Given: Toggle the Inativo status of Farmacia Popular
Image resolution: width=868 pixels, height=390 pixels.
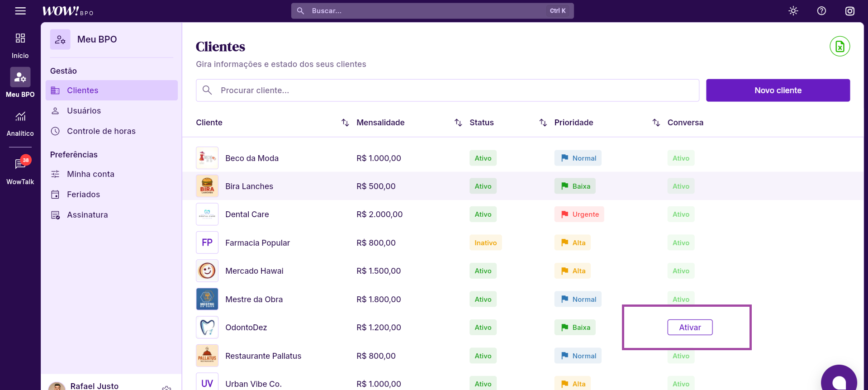Looking at the screenshot, I should [x=485, y=243].
